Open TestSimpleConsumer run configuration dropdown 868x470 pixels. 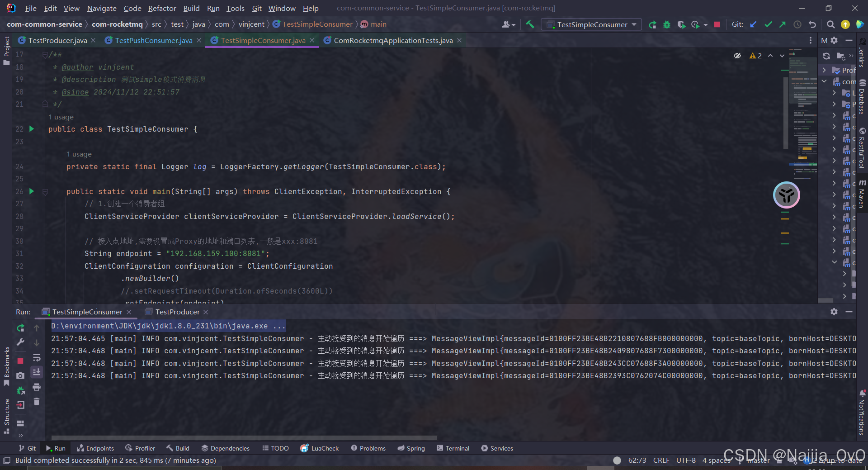[x=592, y=24]
